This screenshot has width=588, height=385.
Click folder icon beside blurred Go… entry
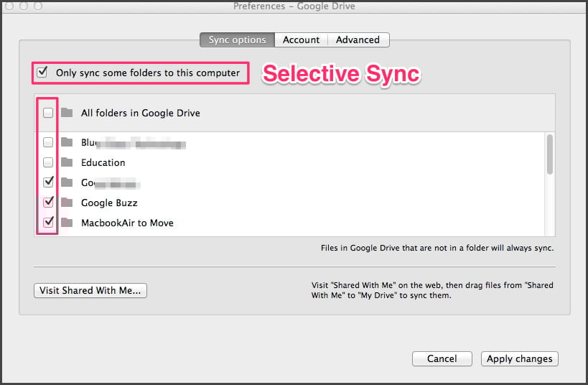click(x=67, y=182)
